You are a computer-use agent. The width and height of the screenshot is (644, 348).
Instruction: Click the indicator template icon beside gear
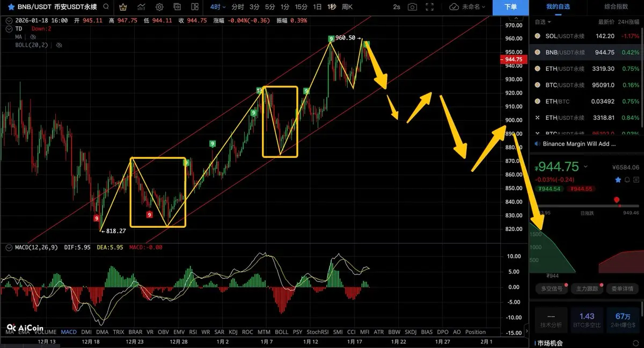(177, 7)
